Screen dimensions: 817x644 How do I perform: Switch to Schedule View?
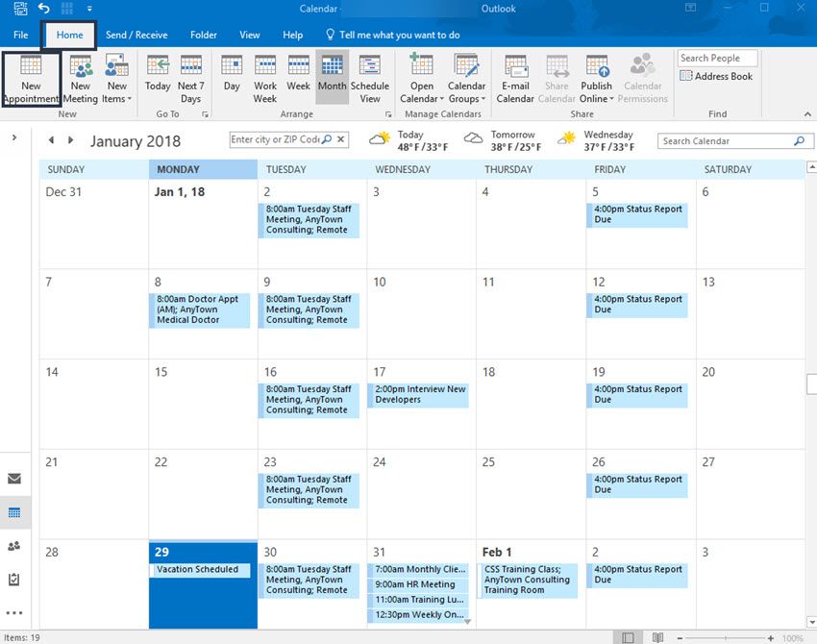click(370, 79)
